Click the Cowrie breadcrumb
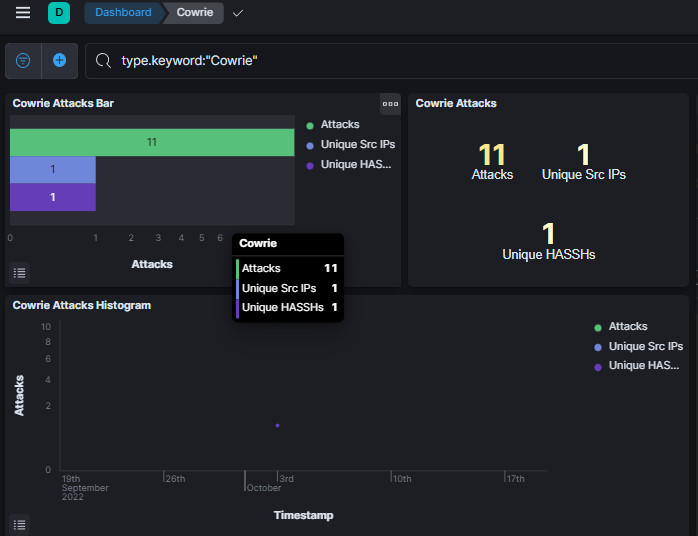 coord(195,12)
